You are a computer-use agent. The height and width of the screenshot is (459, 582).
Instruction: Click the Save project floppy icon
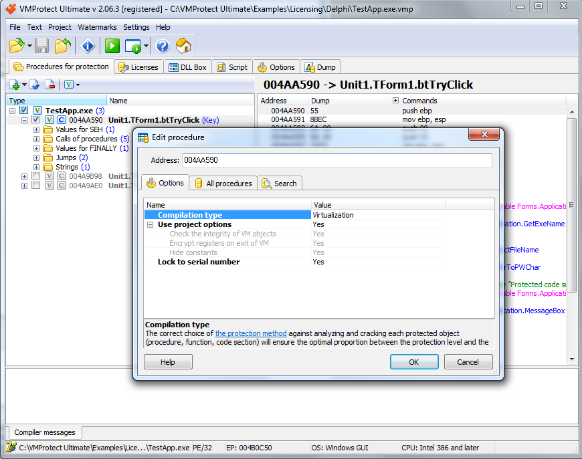[x=42, y=46]
